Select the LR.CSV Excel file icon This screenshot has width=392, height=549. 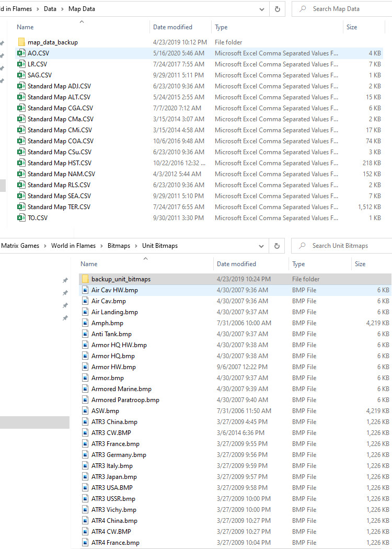[21, 64]
